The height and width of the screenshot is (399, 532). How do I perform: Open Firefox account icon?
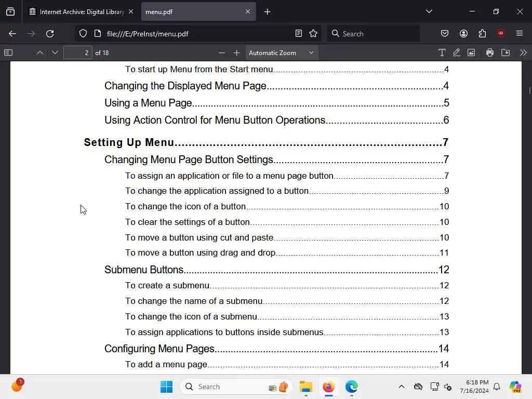(463, 33)
